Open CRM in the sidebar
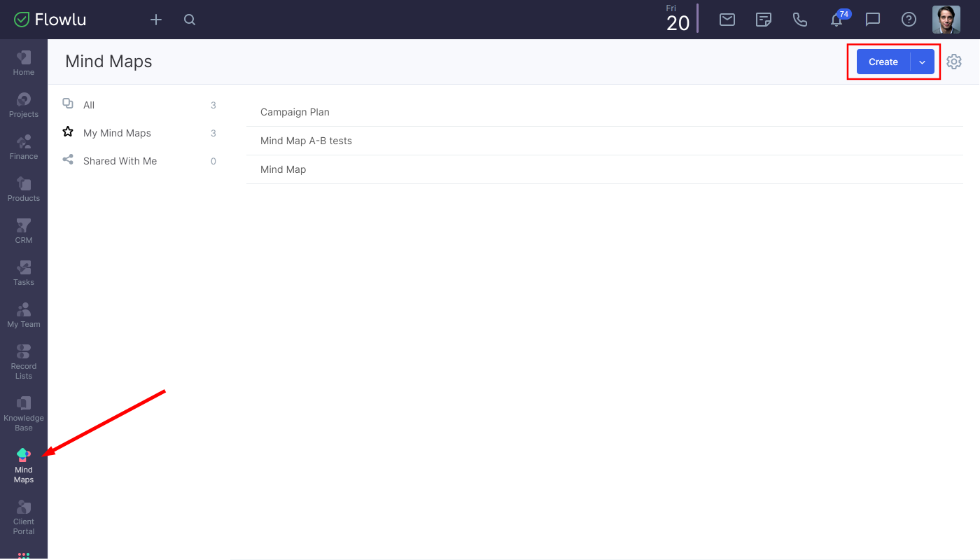The width and height of the screenshot is (980, 560). (x=24, y=231)
